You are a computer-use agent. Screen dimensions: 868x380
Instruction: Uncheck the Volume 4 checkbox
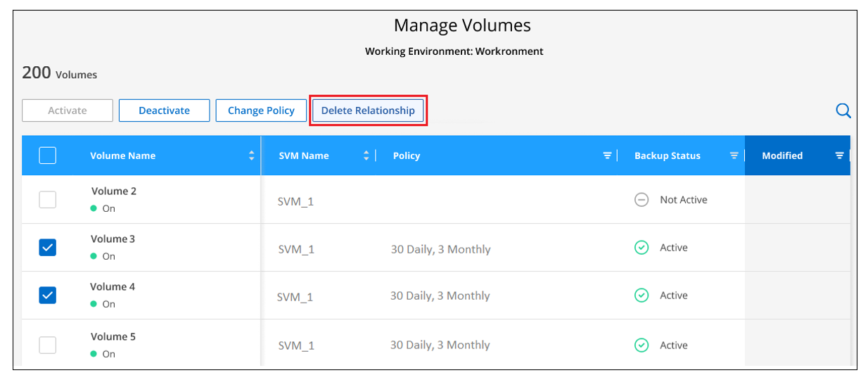(x=47, y=296)
